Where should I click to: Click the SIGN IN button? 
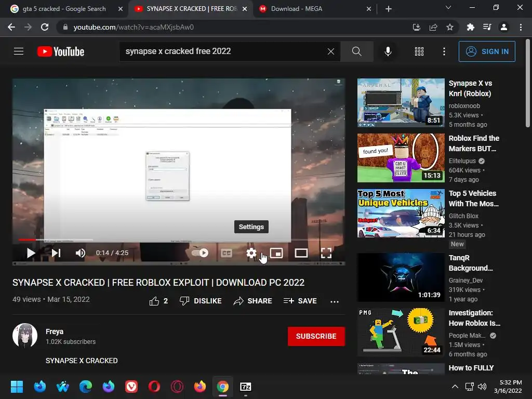(x=487, y=51)
